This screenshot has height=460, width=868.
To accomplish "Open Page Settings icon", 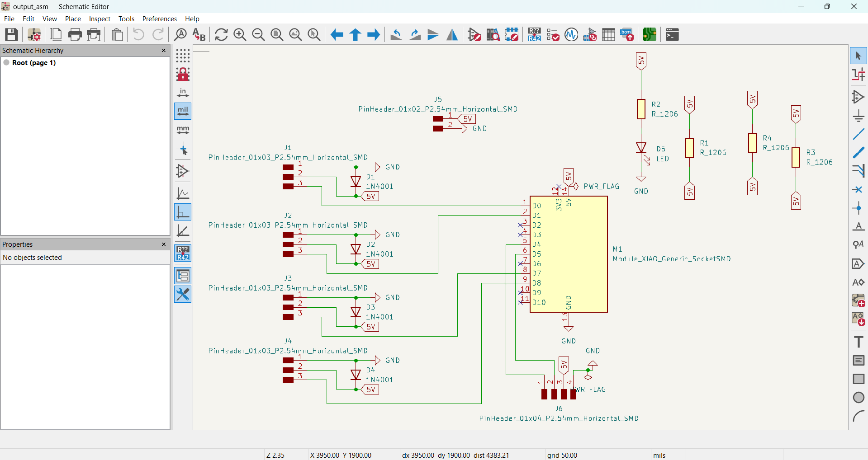I will [56, 34].
